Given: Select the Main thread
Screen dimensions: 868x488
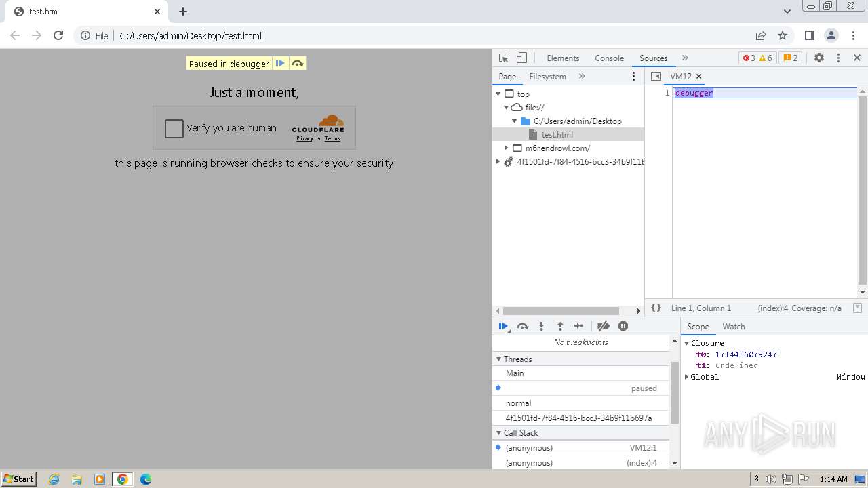Looking at the screenshot, I should 581,373.
